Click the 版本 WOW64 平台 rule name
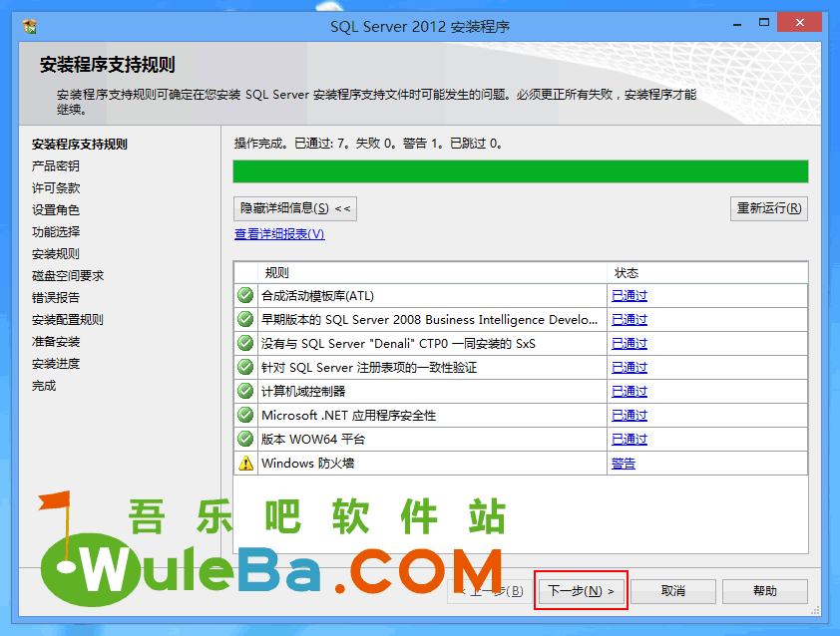Image resolution: width=840 pixels, height=636 pixels. click(313, 439)
